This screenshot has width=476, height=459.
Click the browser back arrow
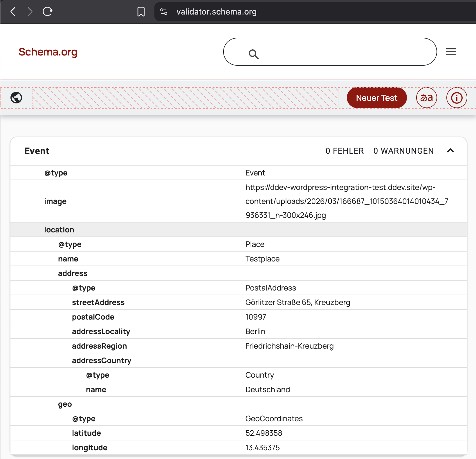point(13,12)
